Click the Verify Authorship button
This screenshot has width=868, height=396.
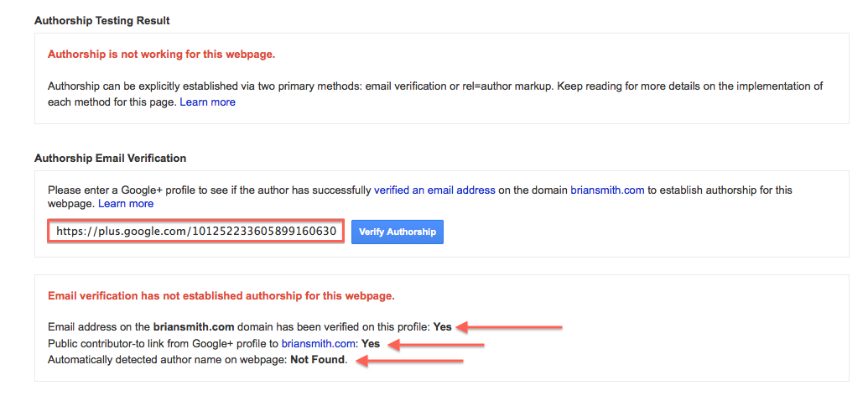(x=398, y=232)
